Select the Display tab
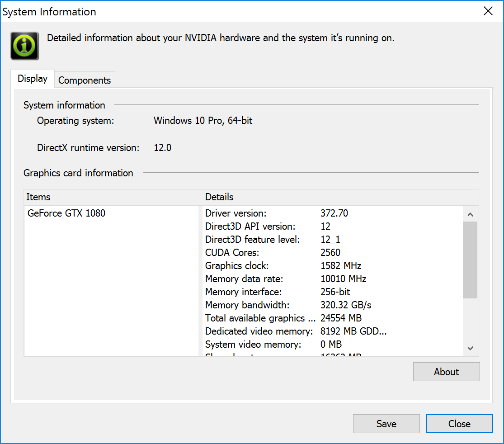 point(33,79)
